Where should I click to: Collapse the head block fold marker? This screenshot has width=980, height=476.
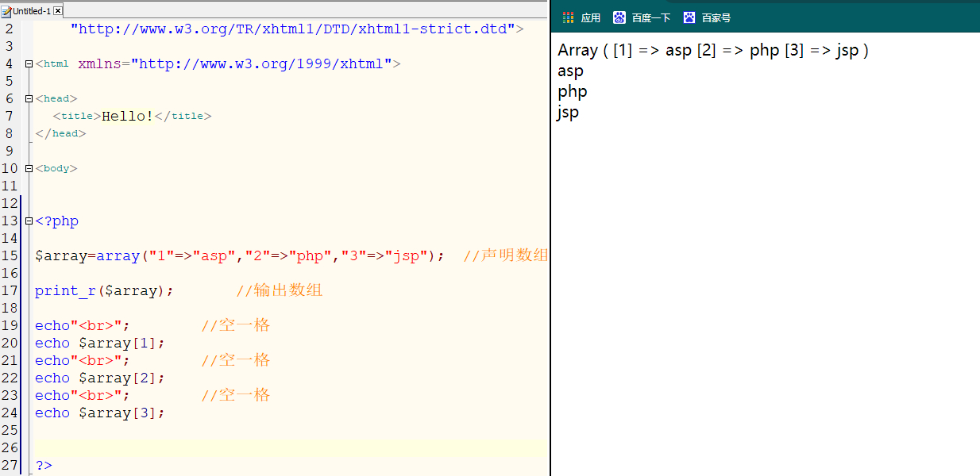click(28, 98)
